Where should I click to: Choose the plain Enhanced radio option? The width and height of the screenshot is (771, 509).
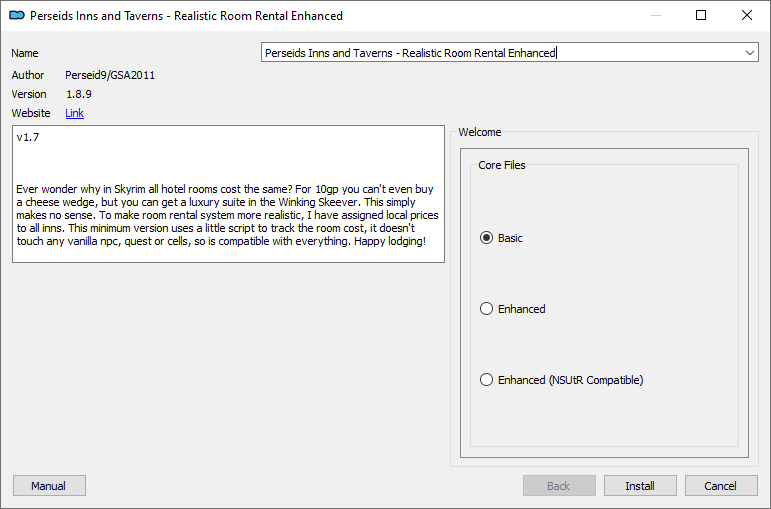(513, 309)
